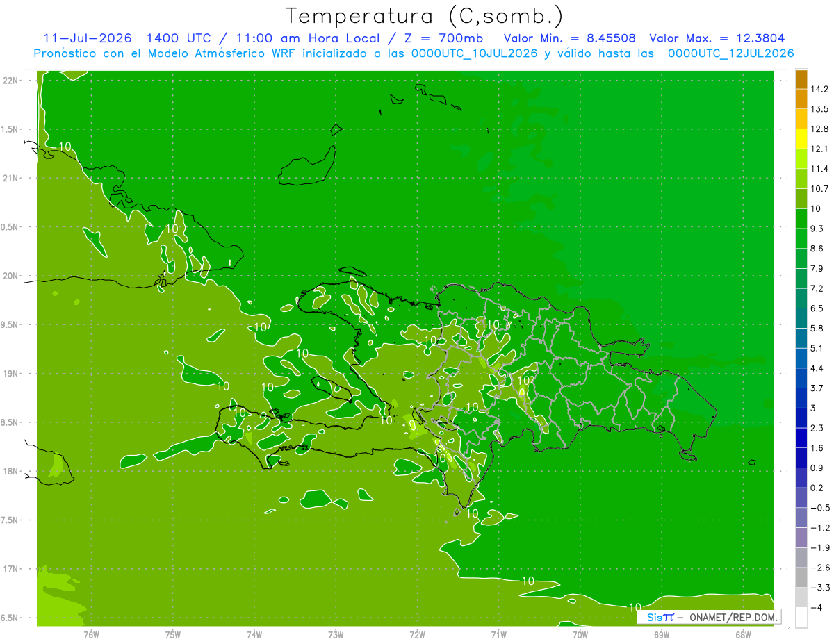Click the 6.5 value on the color scale
The image size is (834, 644).
coord(817,308)
